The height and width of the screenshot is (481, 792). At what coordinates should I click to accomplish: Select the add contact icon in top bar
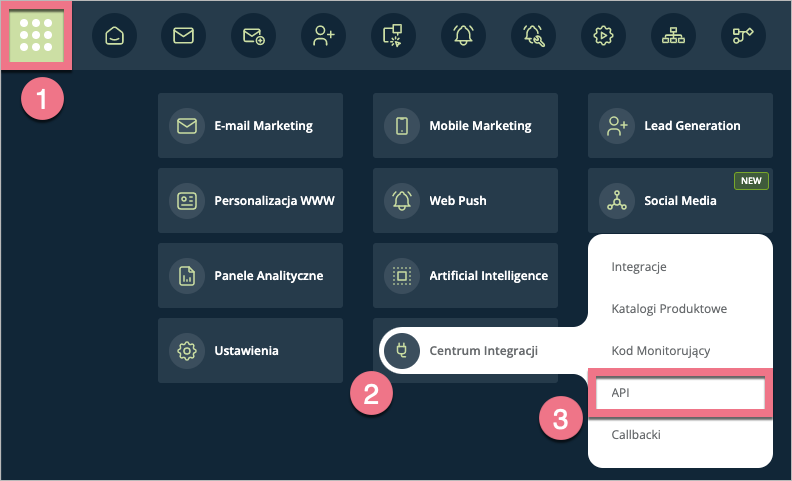[323, 35]
